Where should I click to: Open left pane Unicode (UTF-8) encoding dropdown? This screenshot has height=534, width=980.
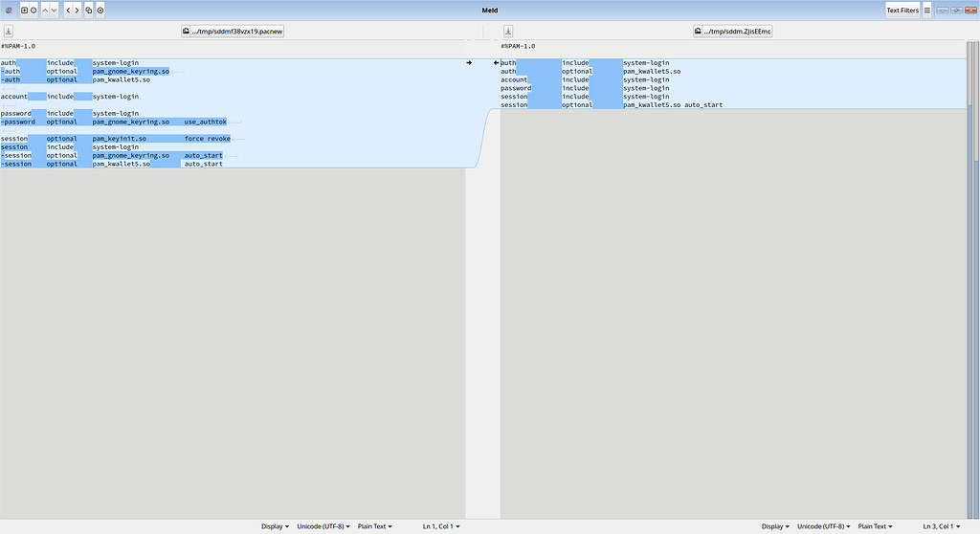(x=323, y=526)
